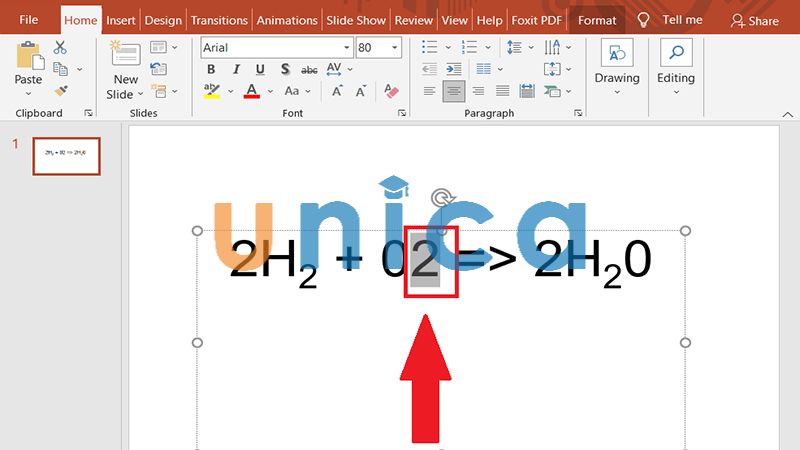Click the Numbering list icon
The height and width of the screenshot is (450, 800).
[x=469, y=47]
